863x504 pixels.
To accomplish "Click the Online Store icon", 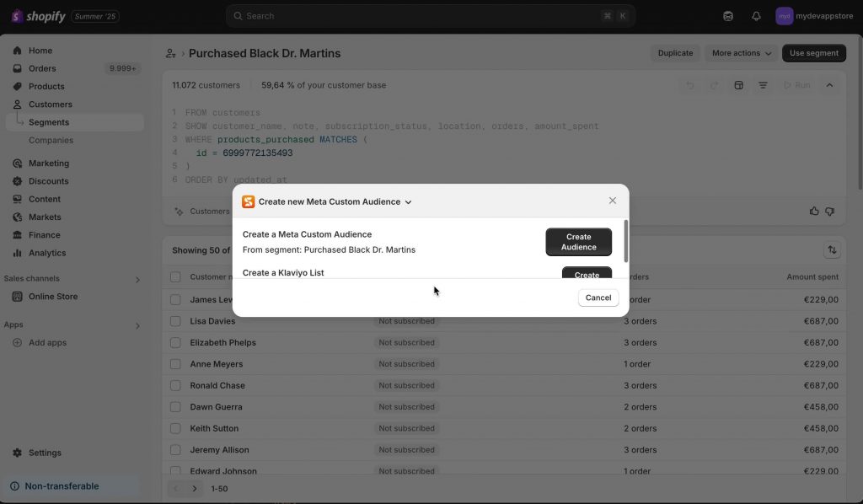I will [x=17, y=297].
